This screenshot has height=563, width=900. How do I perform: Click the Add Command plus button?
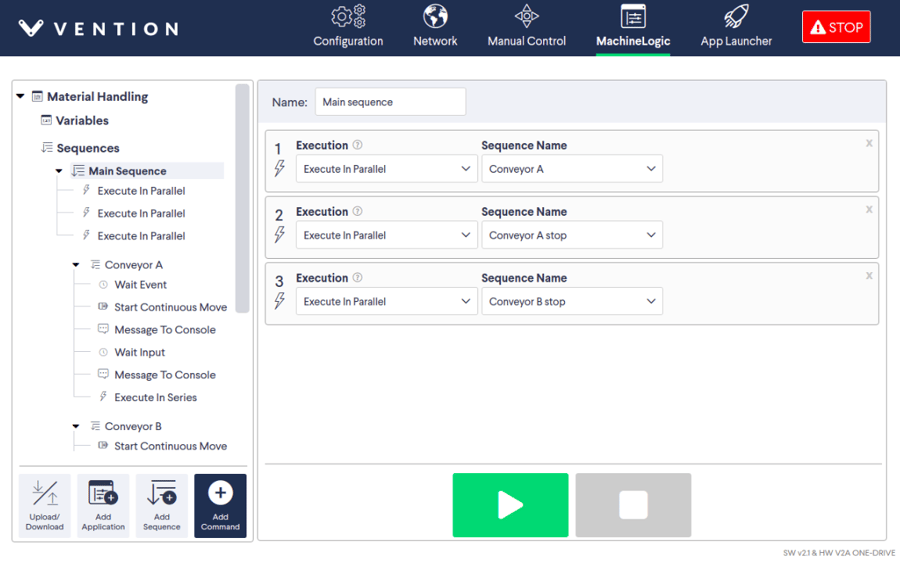[x=220, y=506]
